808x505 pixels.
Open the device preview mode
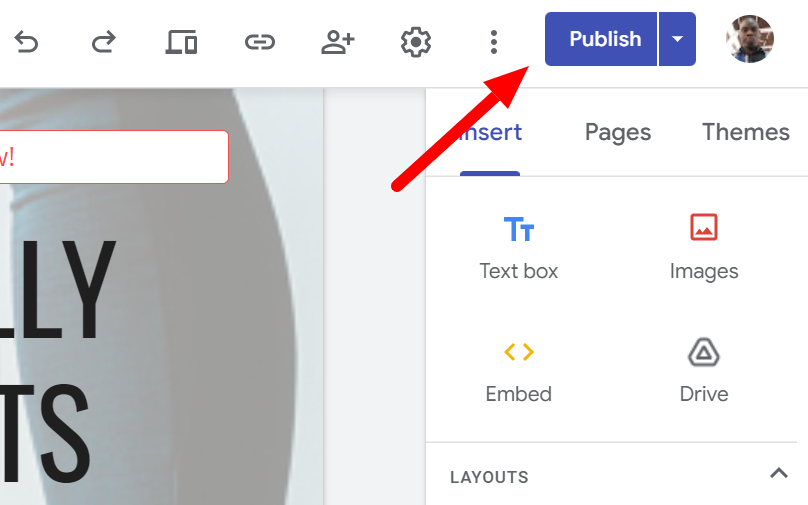(181, 42)
